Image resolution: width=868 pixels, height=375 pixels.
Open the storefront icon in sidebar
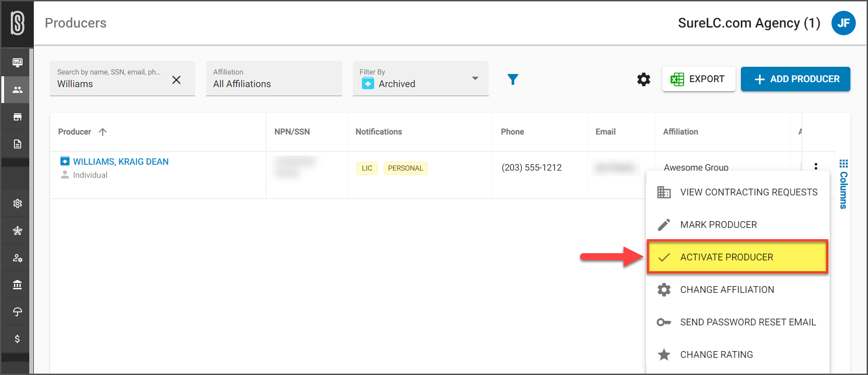click(x=18, y=117)
